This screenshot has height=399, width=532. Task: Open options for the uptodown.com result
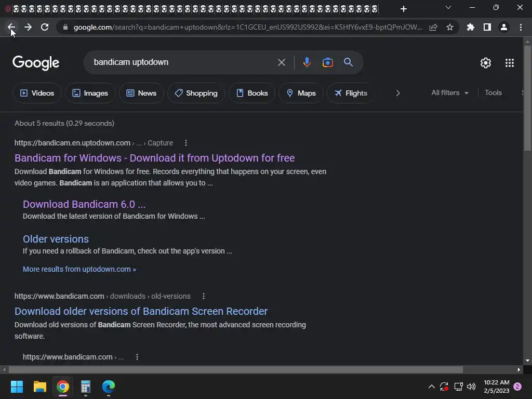(185, 143)
